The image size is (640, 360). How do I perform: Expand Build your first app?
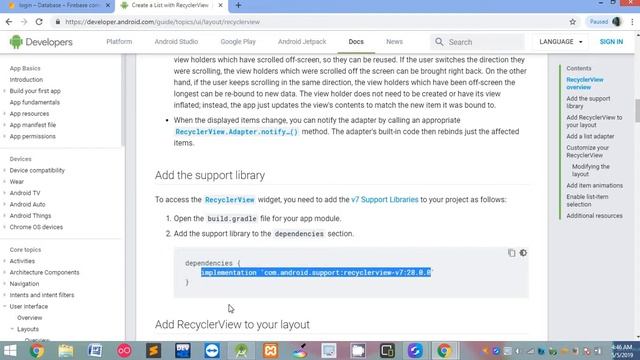pyautogui.click(x=4, y=91)
